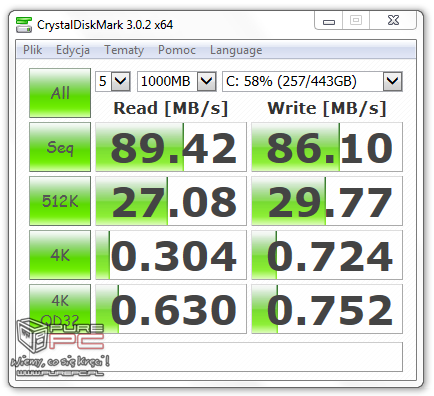434x396 pixels.
Task: Open the drive selector showing C: 58%
Action: click(312, 81)
